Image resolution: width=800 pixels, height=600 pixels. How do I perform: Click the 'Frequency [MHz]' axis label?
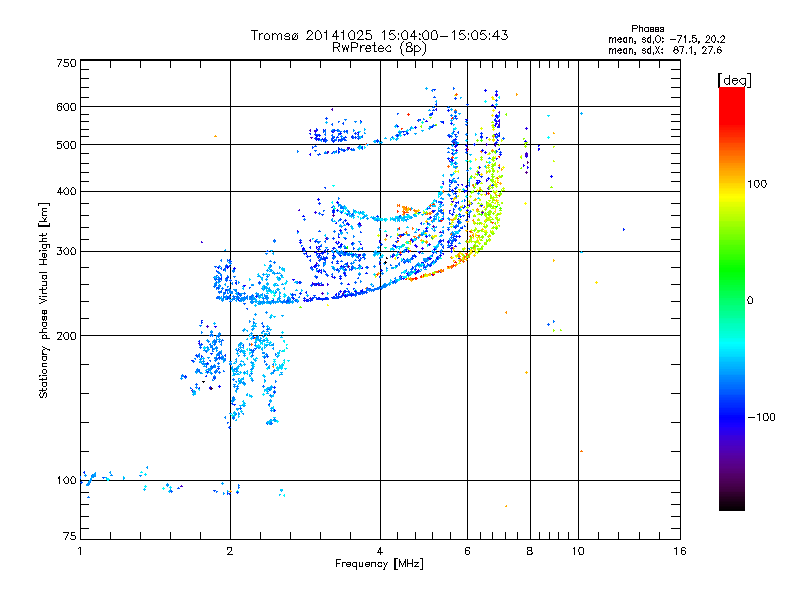[x=379, y=564]
